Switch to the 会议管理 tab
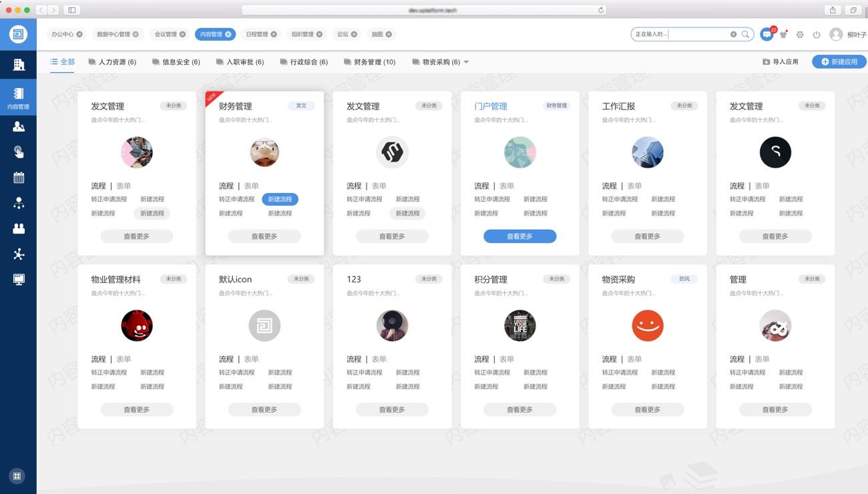 tap(166, 34)
